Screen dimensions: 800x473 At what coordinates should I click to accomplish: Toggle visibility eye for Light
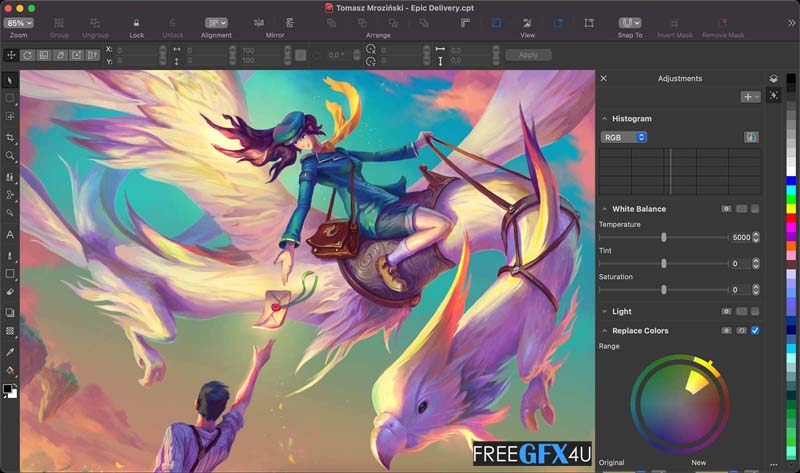click(x=726, y=311)
